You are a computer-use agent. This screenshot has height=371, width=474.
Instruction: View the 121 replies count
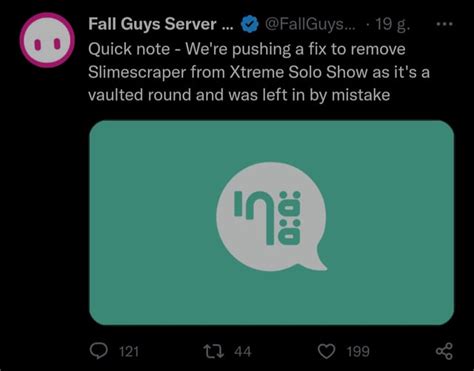coord(129,352)
